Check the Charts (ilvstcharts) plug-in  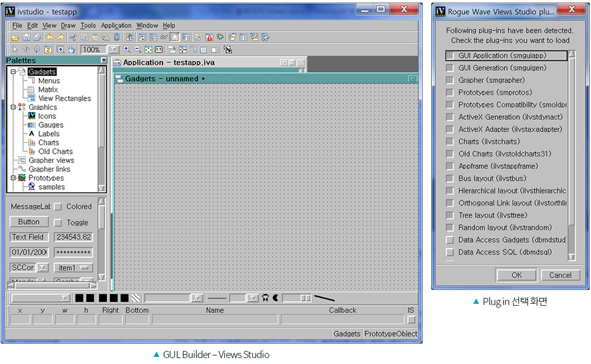pos(449,142)
